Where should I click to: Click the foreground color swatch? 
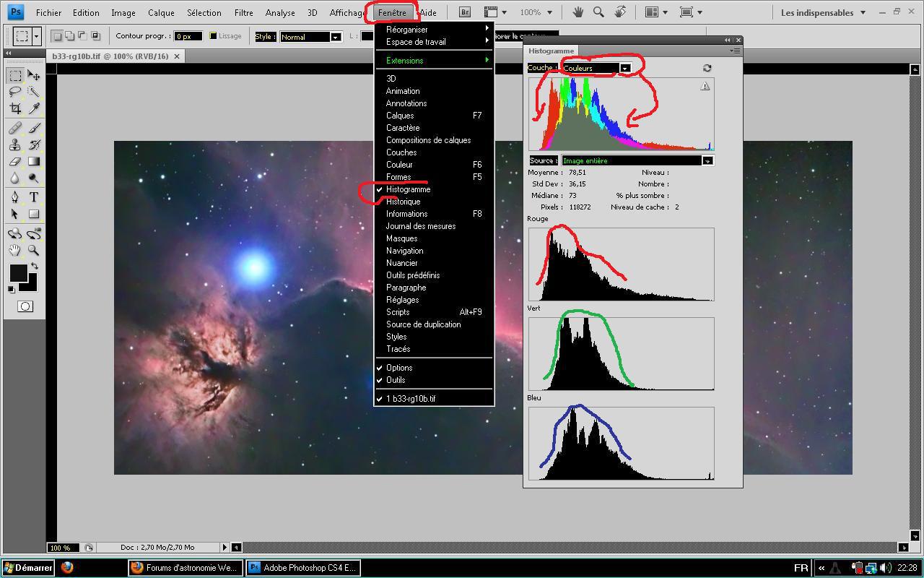[x=18, y=273]
